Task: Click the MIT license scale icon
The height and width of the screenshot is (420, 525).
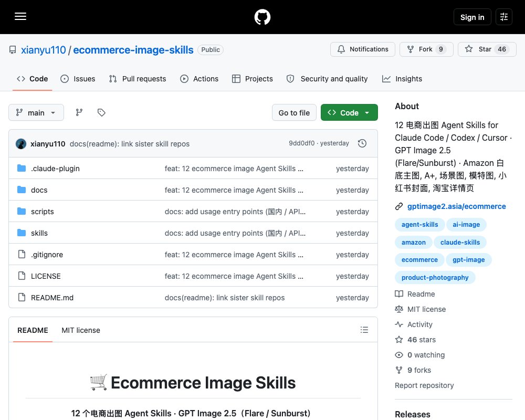Action: pyautogui.click(x=399, y=309)
